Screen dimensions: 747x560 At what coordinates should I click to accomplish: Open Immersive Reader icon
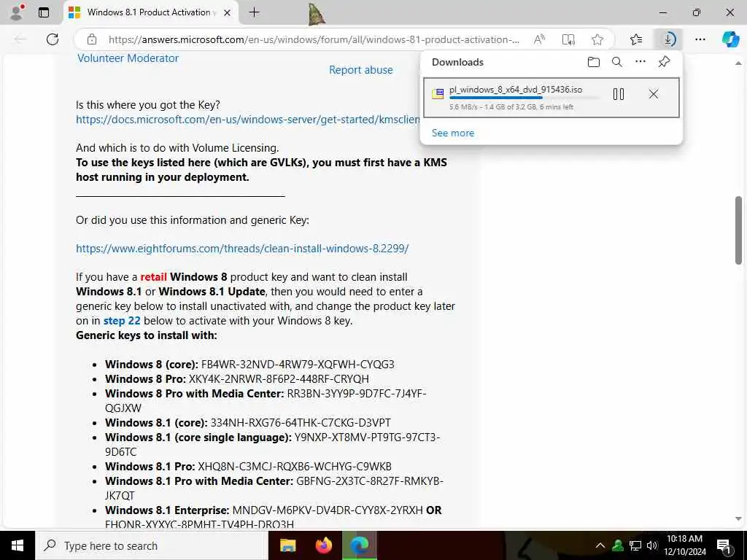click(568, 39)
